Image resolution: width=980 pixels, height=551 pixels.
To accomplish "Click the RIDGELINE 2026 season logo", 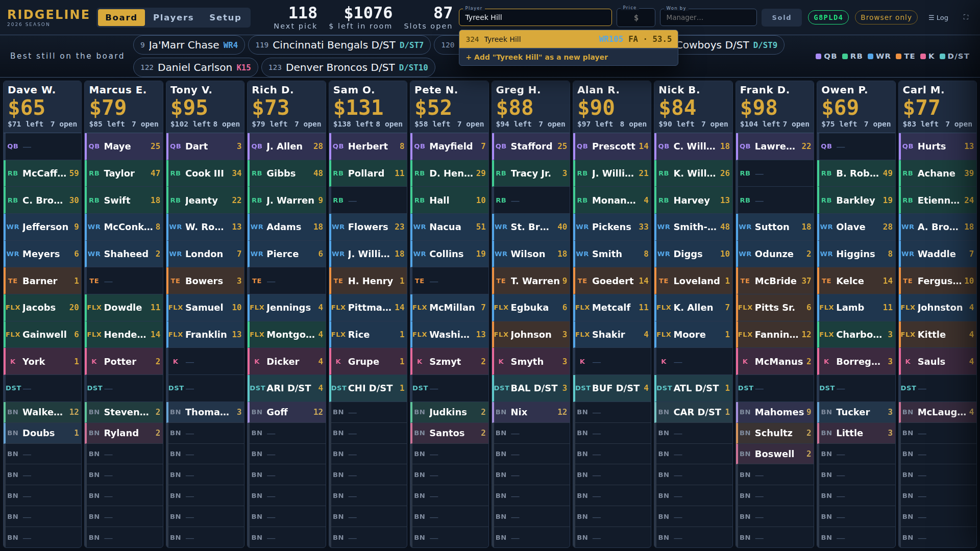I will (x=48, y=17).
